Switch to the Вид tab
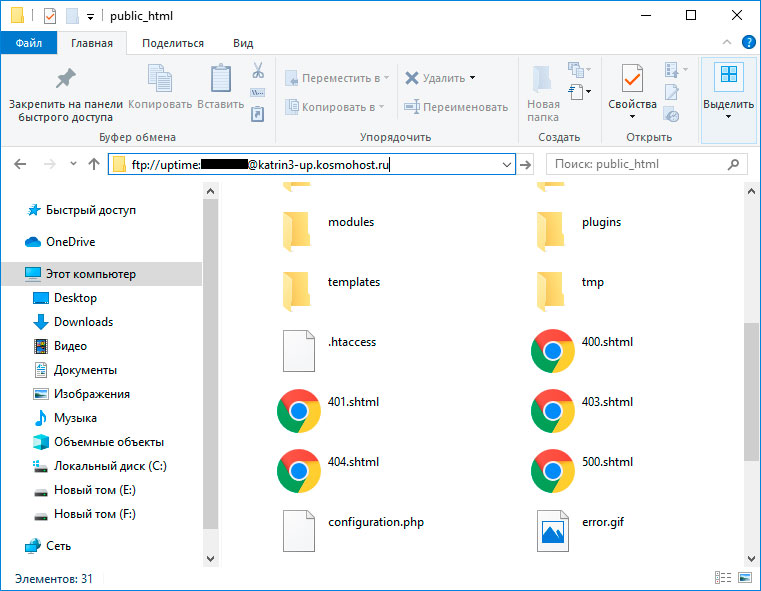Image resolution: width=761 pixels, height=591 pixels. coord(243,43)
